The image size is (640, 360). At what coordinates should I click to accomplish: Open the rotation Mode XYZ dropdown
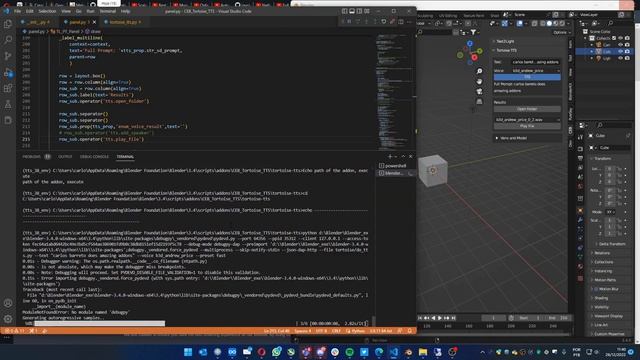(x=611, y=212)
